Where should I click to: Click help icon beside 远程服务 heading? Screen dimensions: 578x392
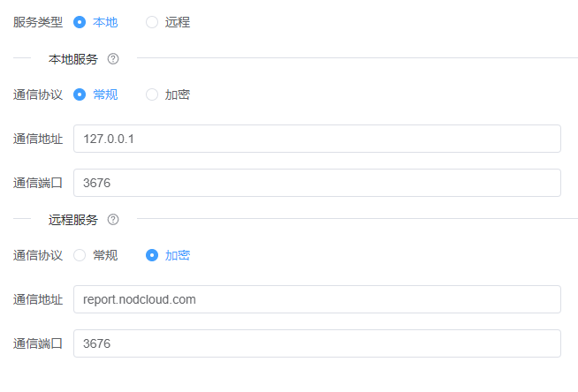coord(112,220)
